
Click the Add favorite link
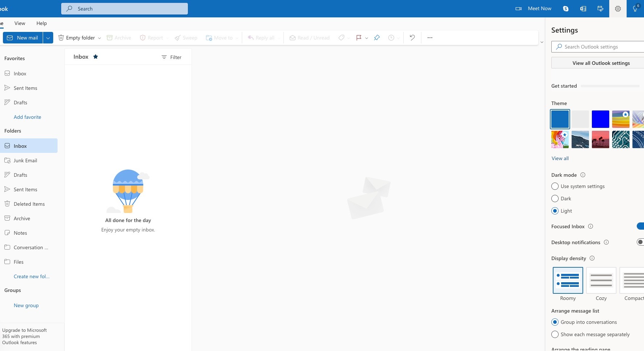pyautogui.click(x=28, y=117)
